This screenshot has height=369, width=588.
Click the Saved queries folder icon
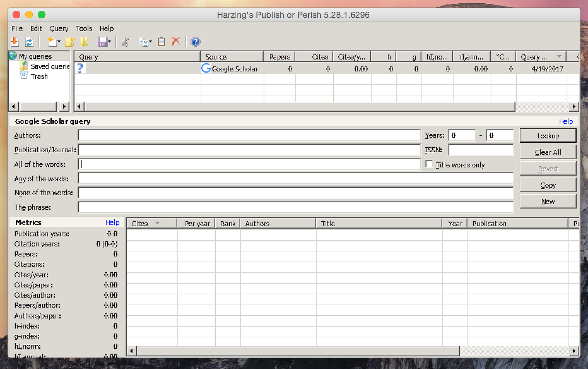tap(24, 66)
